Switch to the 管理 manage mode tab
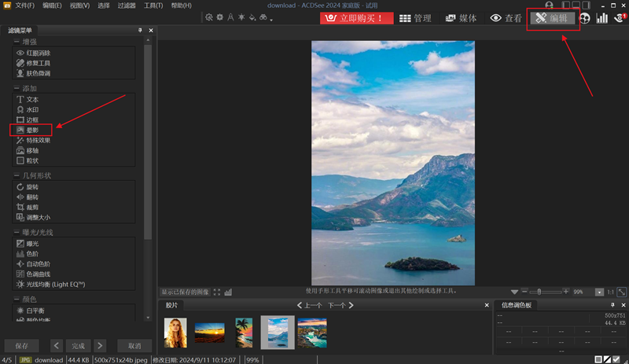 tap(415, 18)
